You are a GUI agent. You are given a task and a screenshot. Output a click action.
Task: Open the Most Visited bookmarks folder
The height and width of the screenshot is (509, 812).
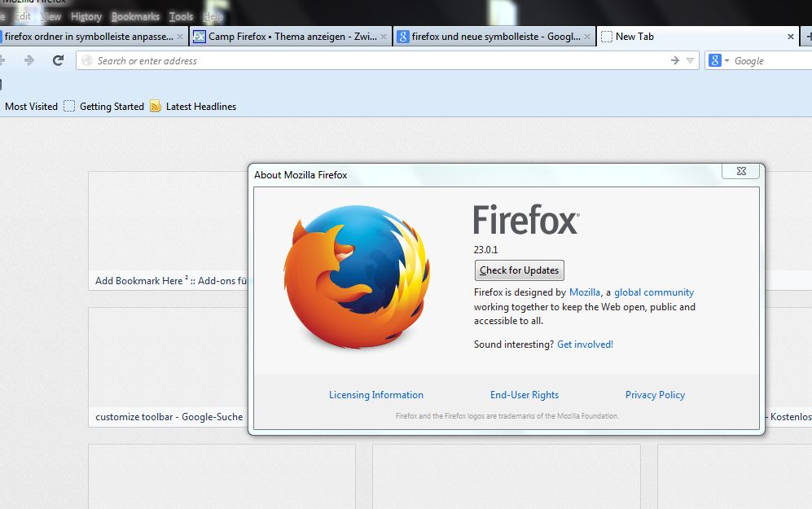coord(31,106)
